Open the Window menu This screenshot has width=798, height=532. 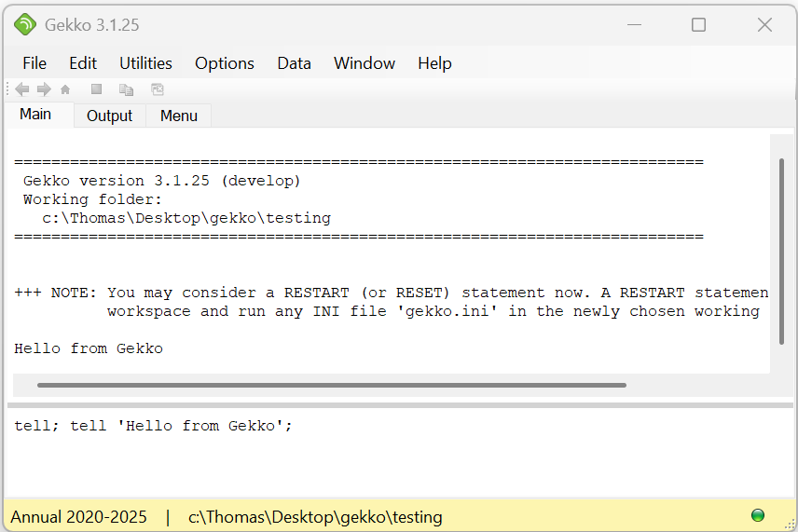tap(365, 63)
